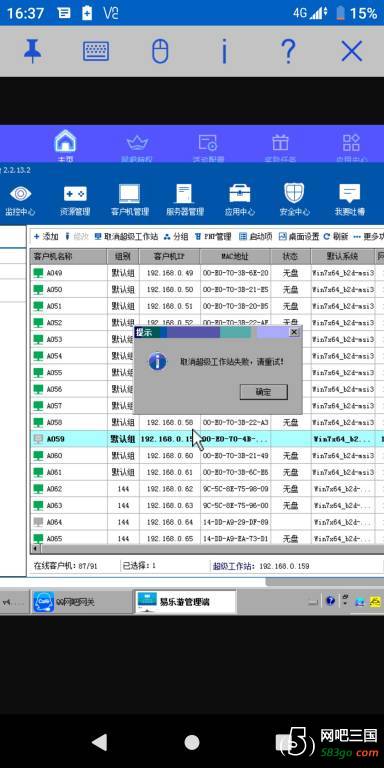Open 服务器管理 server icon

coord(185,194)
